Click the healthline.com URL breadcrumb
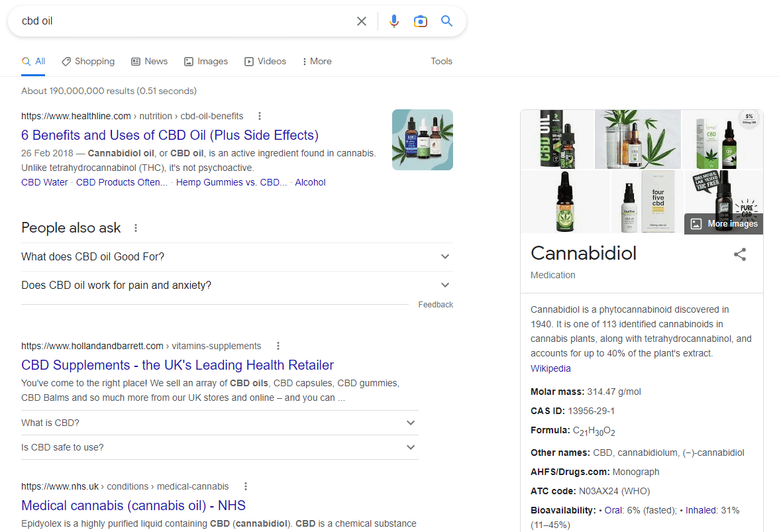This screenshot has height=532, width=779. point(132,116)
